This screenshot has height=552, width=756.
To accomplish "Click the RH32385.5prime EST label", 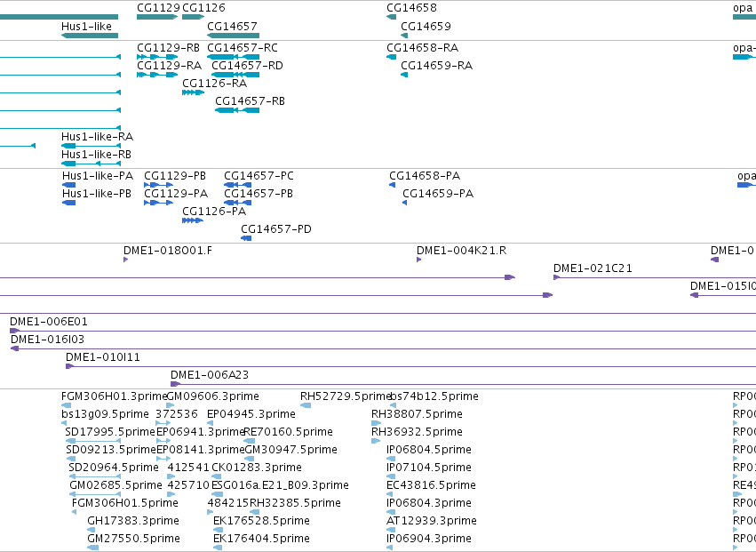I will coord(295,503).
